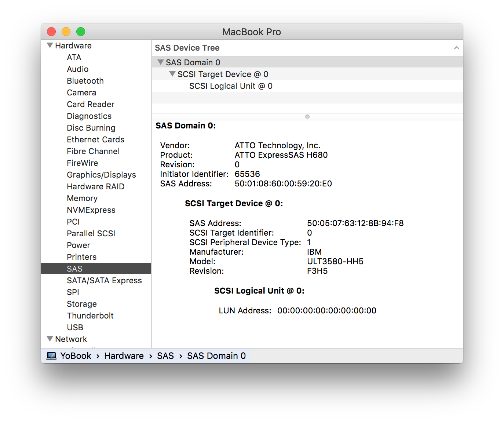
Task: Select SPI in the sidebar
Action: (73, 292)
